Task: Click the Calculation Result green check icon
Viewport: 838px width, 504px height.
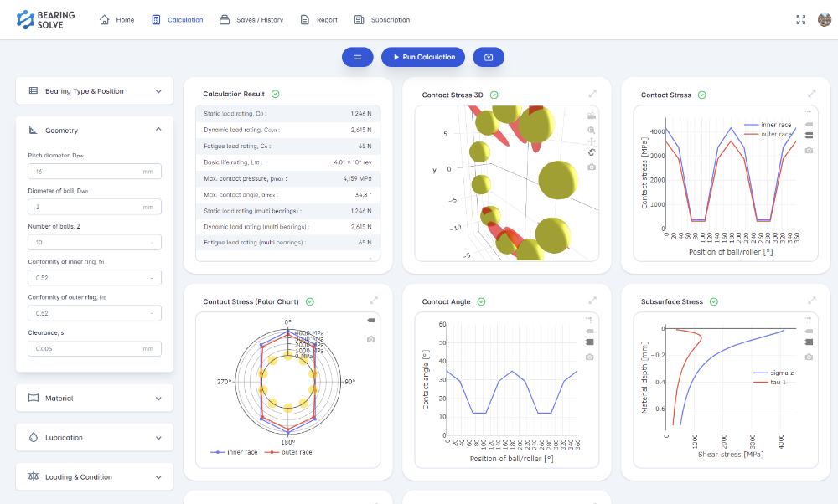Action: [x=275, y=94]
